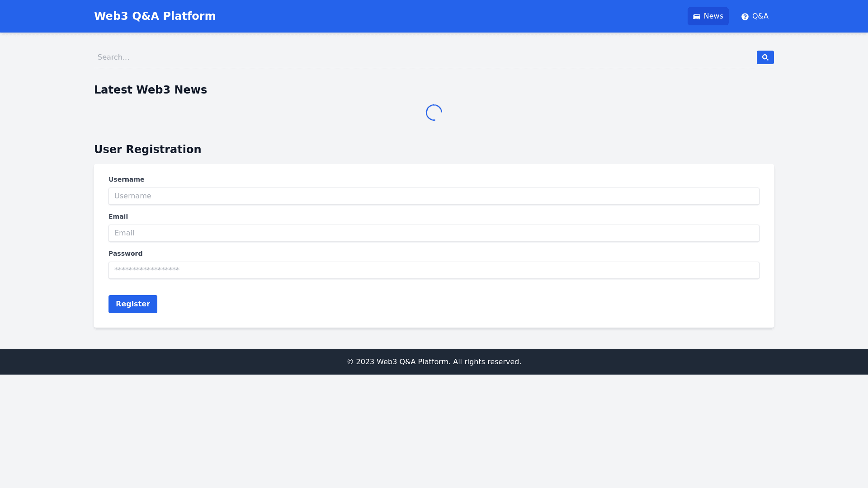Select the Email input field
The image size is (868, 488).
click(x=434, y=233)
